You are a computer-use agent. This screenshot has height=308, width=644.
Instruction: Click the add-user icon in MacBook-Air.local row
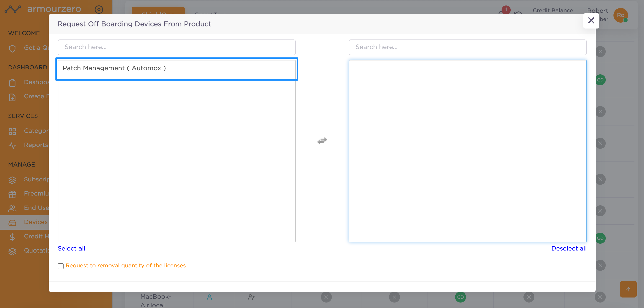tap(251, 297)
